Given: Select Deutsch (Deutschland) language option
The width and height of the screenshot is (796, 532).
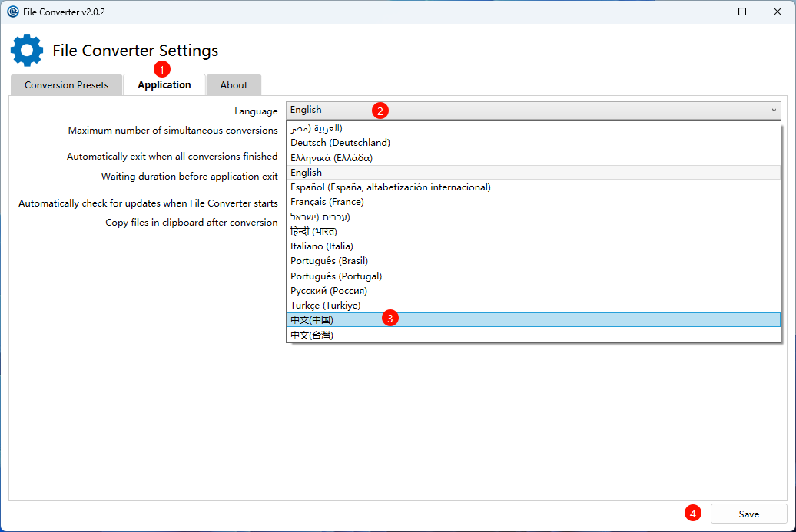Looking at the screenshot, I should pyautogui.click(x=533, y=143).
